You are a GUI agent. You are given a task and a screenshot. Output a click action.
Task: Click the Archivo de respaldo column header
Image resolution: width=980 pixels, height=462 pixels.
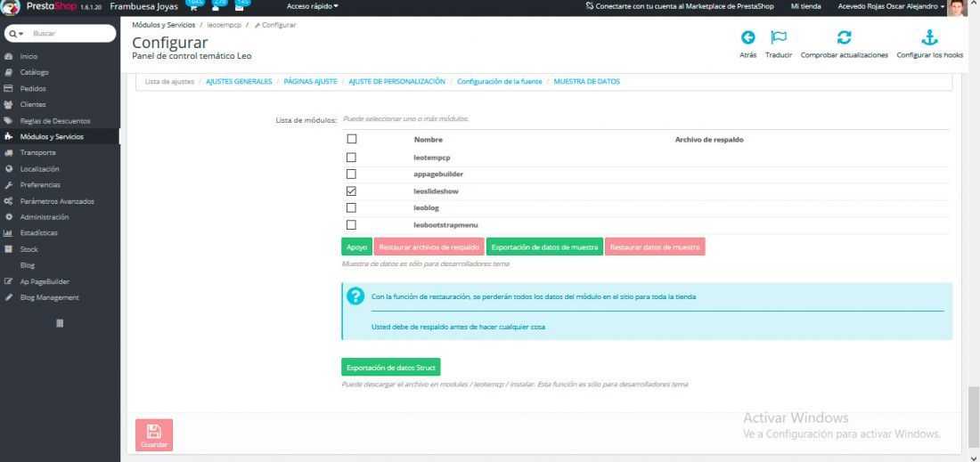coord(709,140)
